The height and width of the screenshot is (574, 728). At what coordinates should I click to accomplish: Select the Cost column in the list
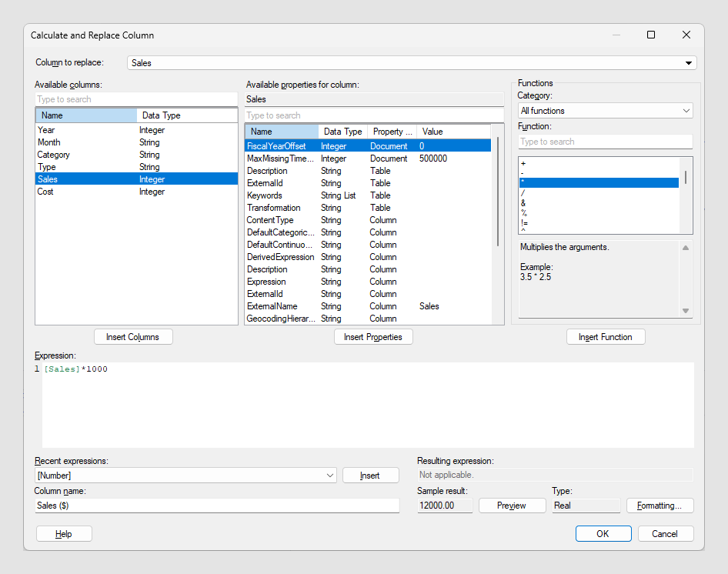pyautogui.click(x=46, y=192)
